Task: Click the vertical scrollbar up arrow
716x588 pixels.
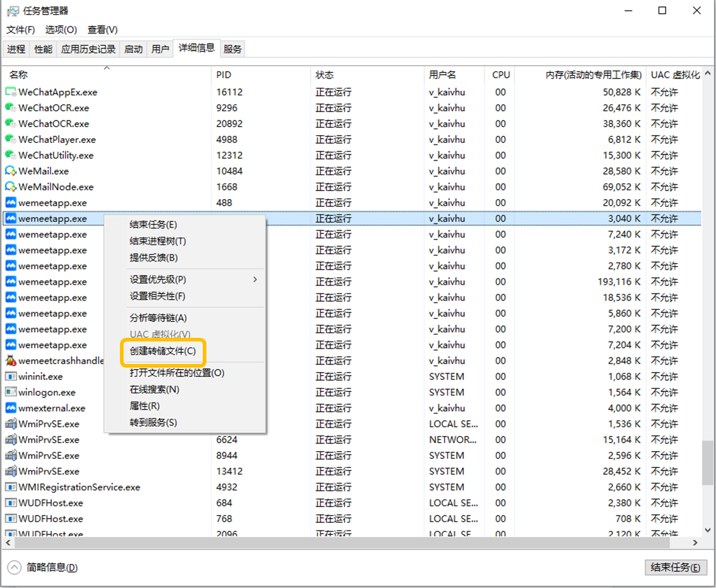Action: 707,72
